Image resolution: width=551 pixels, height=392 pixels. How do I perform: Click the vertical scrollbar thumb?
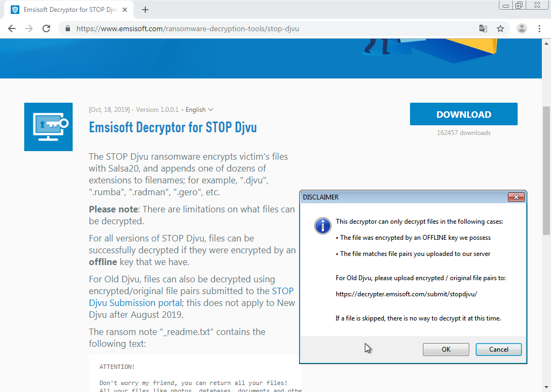click(546, 170)
